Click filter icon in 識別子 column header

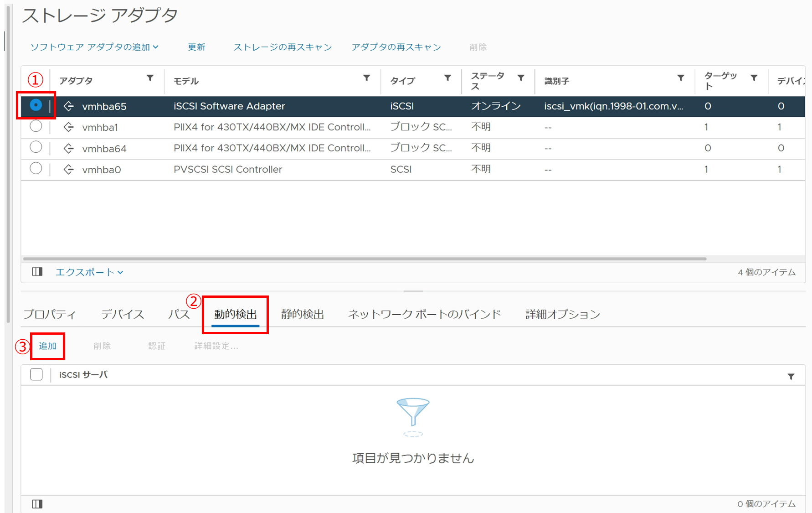coord(681,78)
